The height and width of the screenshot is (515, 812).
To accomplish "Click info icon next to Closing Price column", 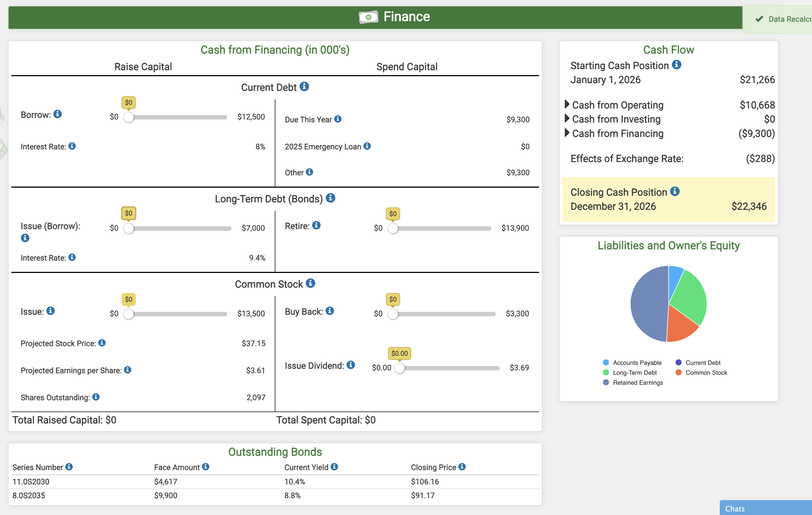I will point(462,466).
